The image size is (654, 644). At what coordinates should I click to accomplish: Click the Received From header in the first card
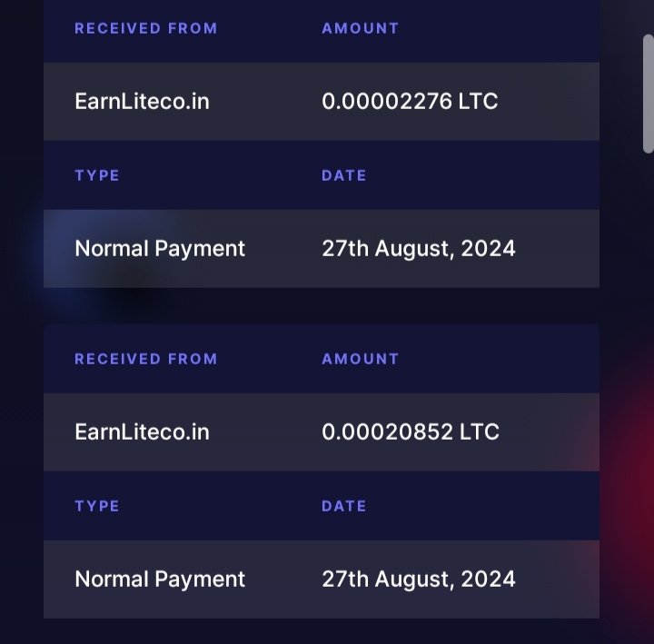coord(145,28)
